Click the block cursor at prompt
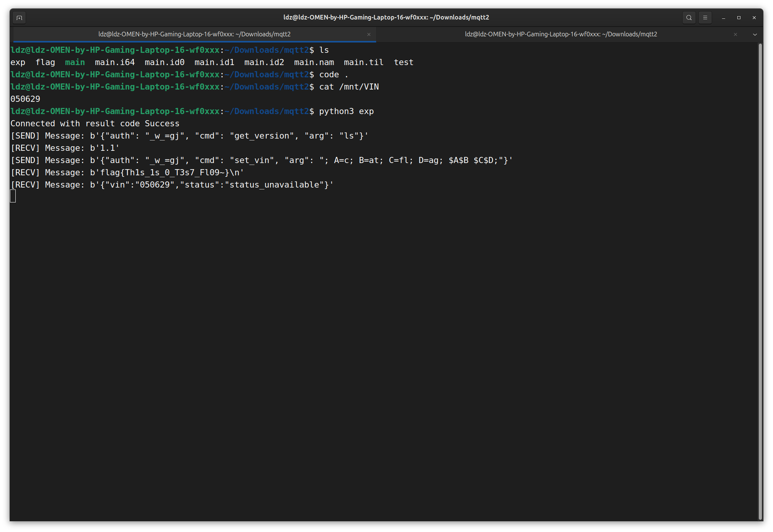The height and width of the screenshot is (532, 773). pos(13,196)
